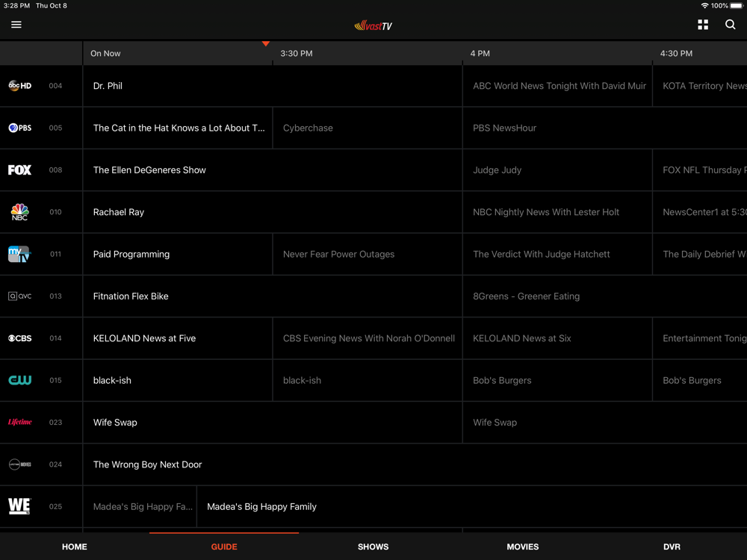The image size is (747, 560).
Task: Select the Lifetime Movies channel logo
Action: click(x=20, y=464)
